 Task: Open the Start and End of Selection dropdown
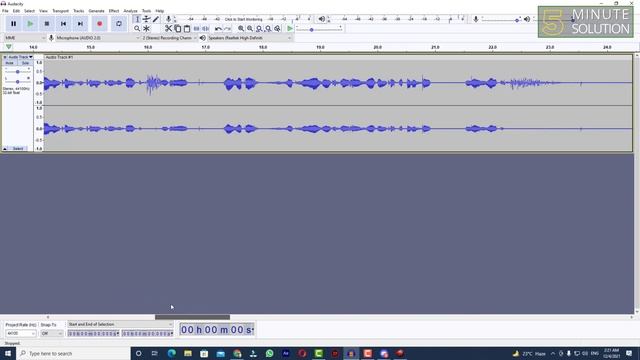point(120,324)
